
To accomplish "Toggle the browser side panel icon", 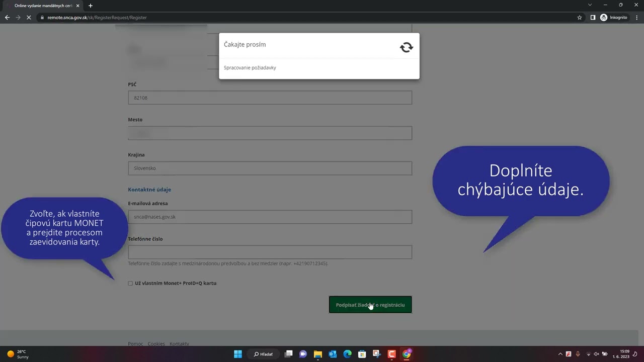I will point(593,17).
